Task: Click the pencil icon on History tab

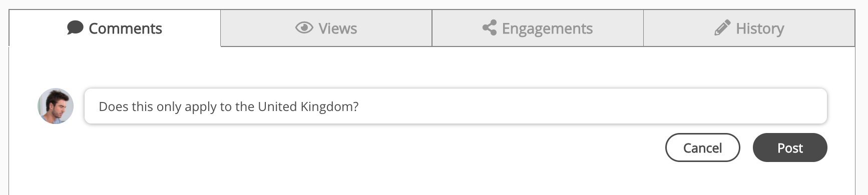Action: [x=722, y=27]
